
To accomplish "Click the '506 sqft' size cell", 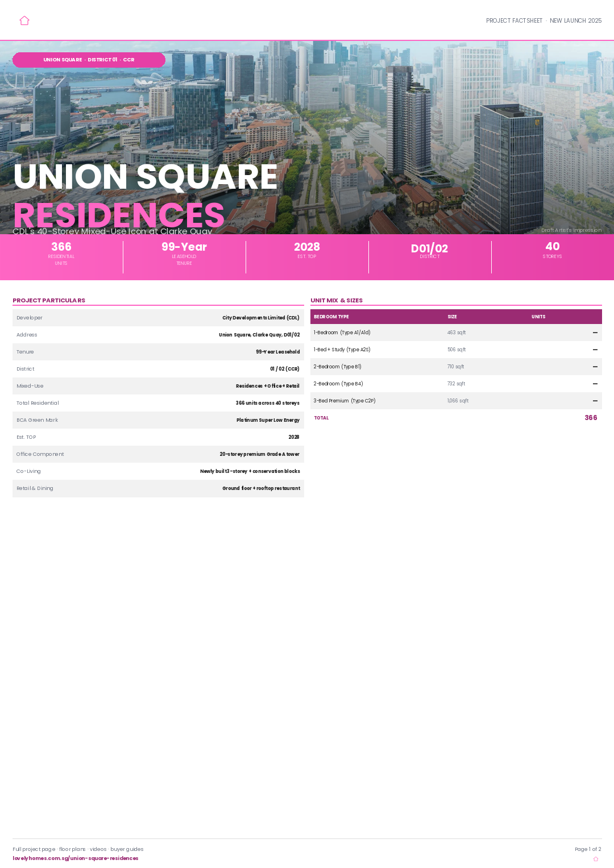I will [457, 350].
